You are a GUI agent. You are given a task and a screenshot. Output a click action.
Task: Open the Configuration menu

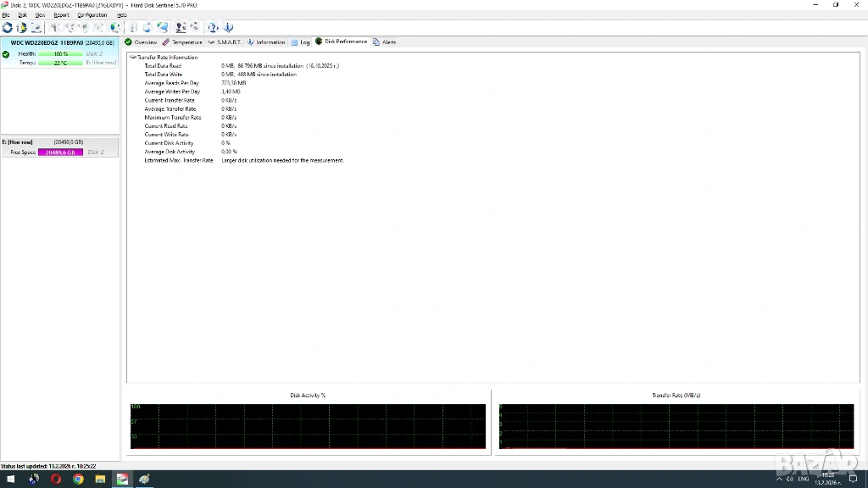point(92,15)
